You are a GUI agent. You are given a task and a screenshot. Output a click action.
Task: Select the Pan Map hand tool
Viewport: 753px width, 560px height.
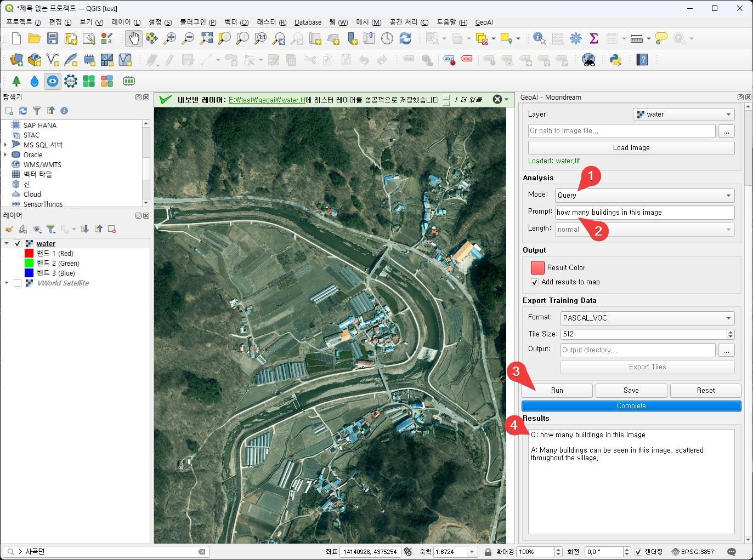pyautogui.click(x=134, y=38)
